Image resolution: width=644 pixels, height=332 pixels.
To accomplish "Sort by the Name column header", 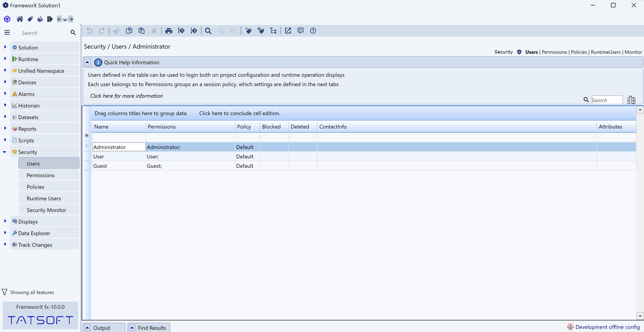I will [x=119, y=127].
